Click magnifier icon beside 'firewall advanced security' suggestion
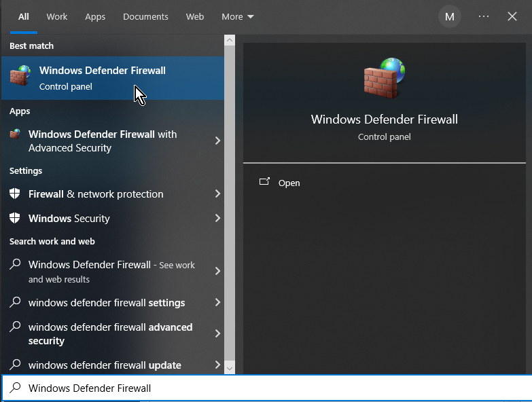The image size is (532, 402). pos(15,327)
